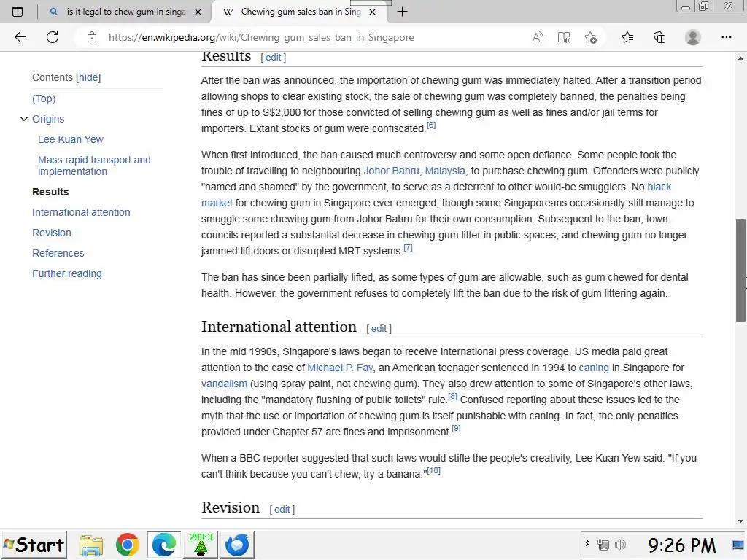Open citation 9 footnote

[x=457, y=429]
